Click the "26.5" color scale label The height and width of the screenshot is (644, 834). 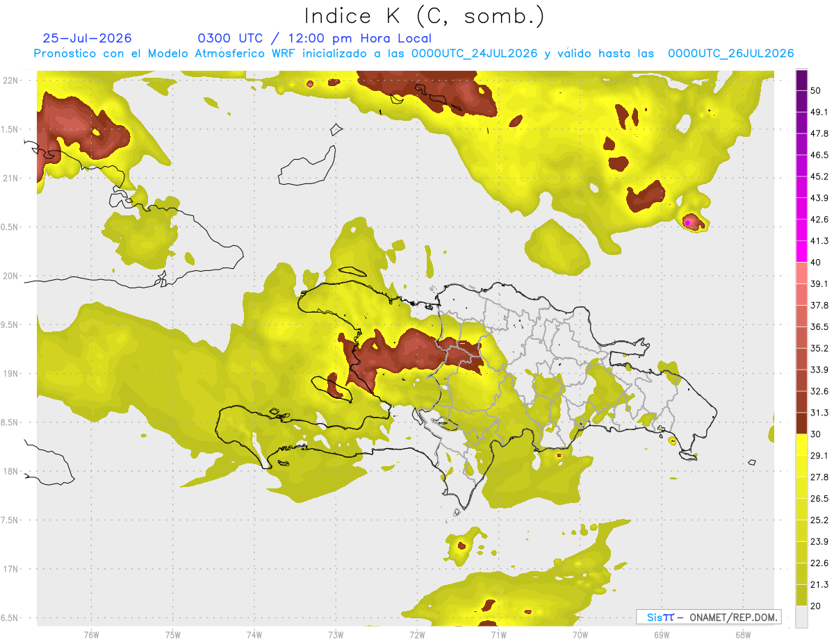(819, 499)
